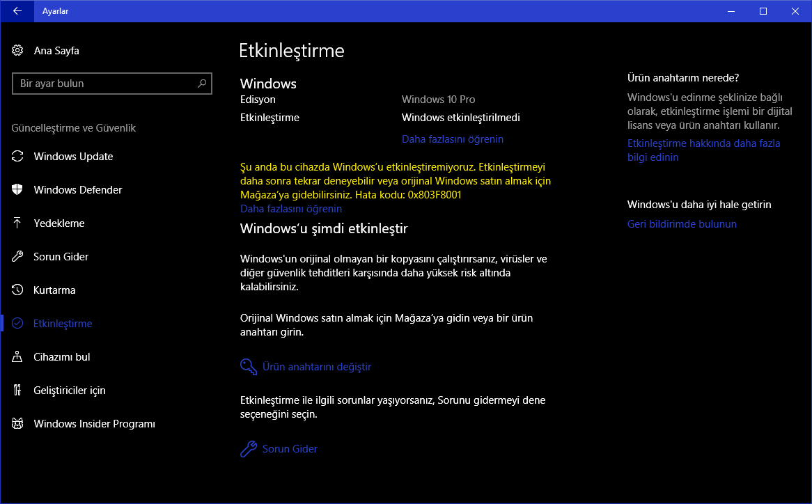Go back using the title bar arrow

tap(17, 11)
